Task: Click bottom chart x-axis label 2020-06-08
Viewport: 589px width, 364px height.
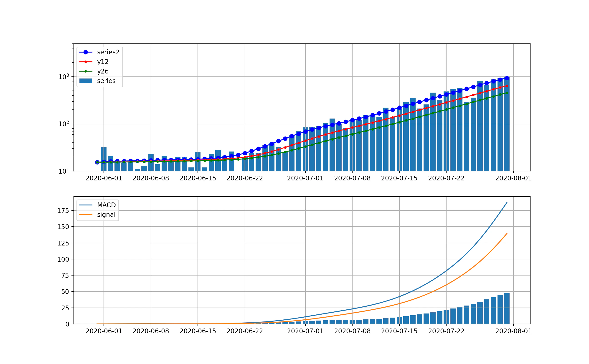Action: tap(151, 331)
